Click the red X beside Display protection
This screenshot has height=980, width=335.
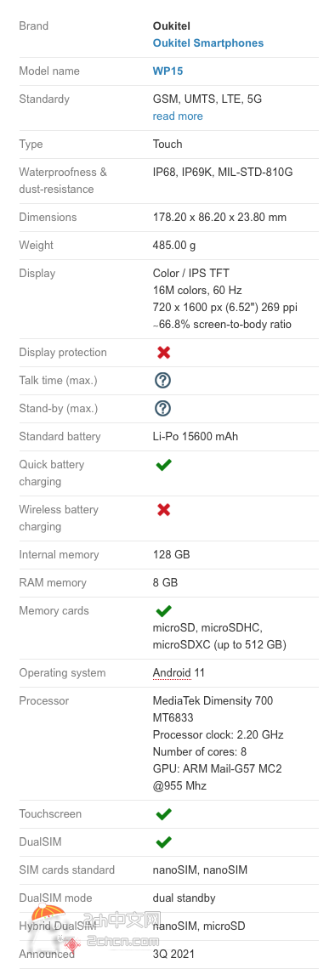(164, 353)
